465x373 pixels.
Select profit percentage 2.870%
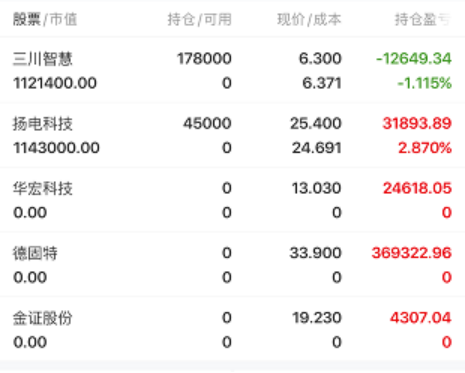point(425,148)
